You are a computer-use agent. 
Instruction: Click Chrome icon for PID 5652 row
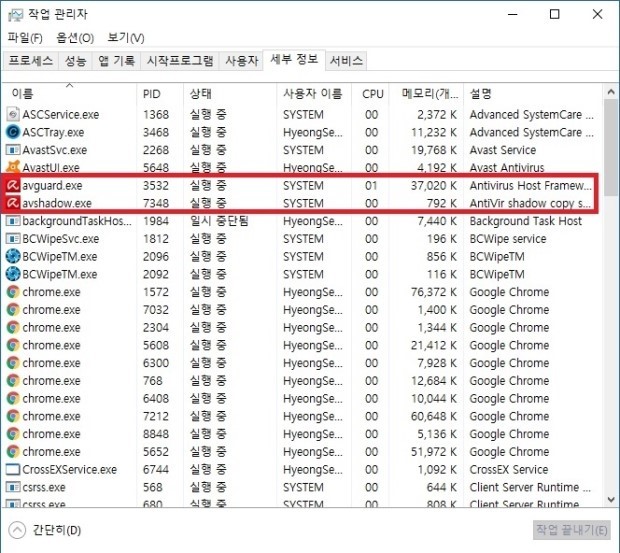tap(13, 451)
